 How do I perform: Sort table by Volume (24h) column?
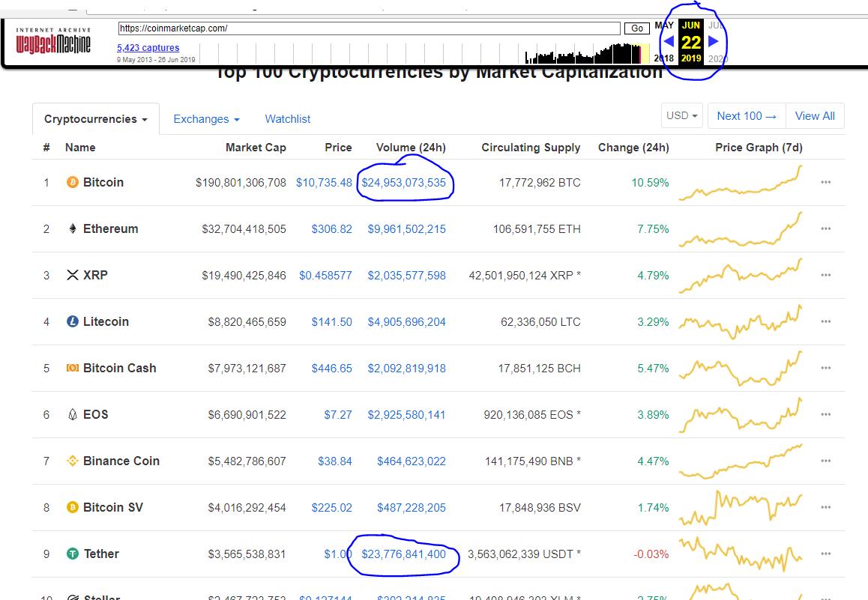pyautogui.click(x=411, y=148)
